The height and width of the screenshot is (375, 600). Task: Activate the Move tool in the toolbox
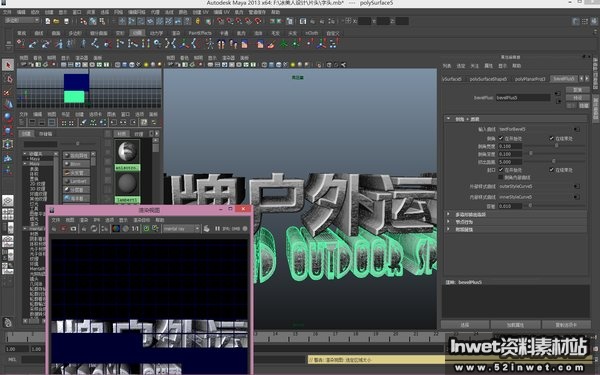[x=8, y=104]
